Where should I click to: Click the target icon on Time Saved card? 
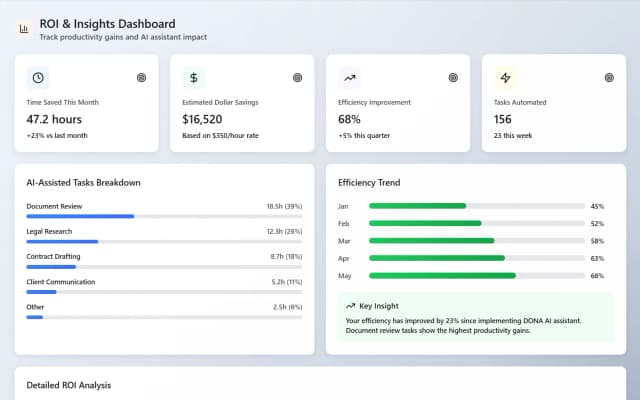pos(141,77)
